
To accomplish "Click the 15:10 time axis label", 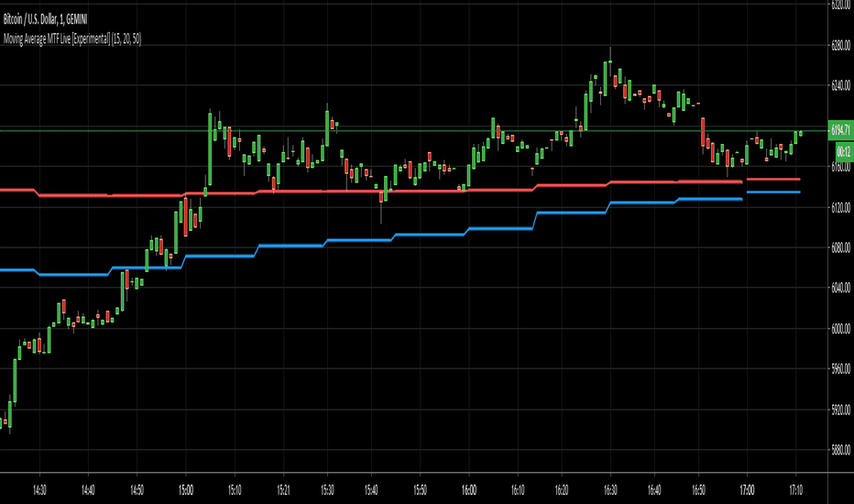I will point(235,490).
